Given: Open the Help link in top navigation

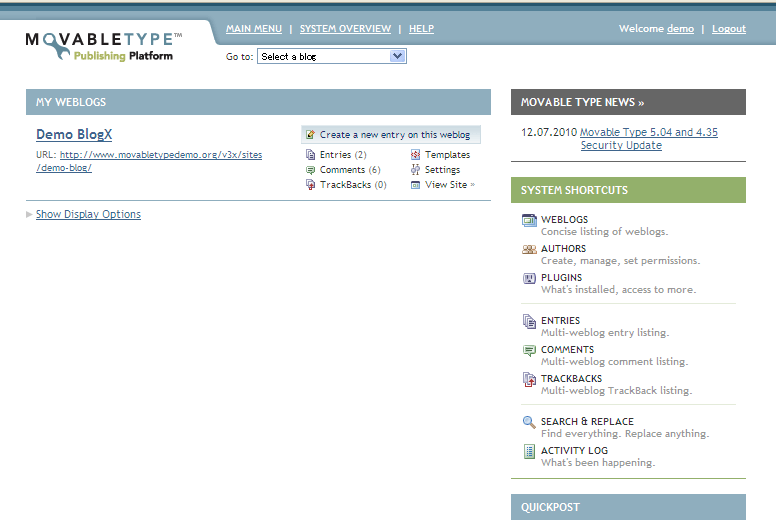Looking at the screenshot, I should click(421, 29).
